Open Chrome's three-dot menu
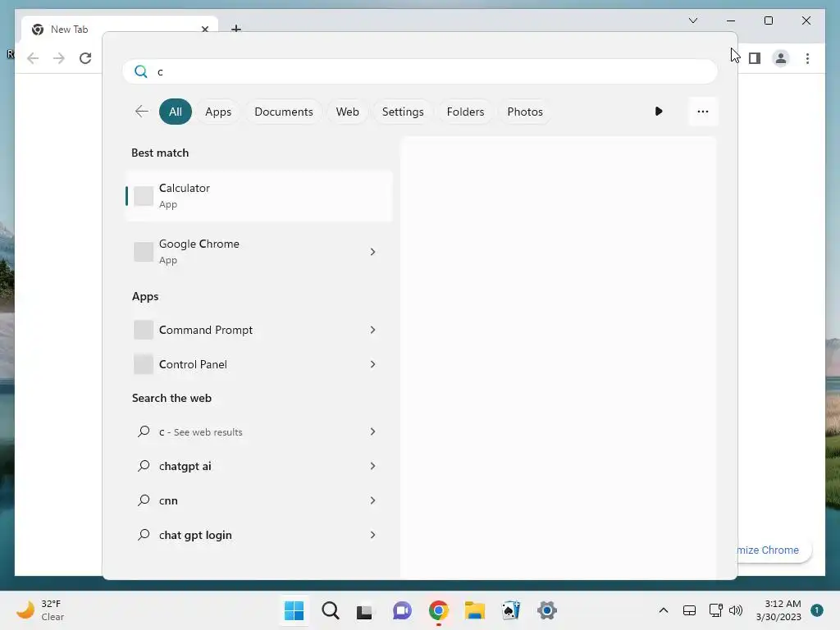The image size is (840, 630). coord(807,58)
